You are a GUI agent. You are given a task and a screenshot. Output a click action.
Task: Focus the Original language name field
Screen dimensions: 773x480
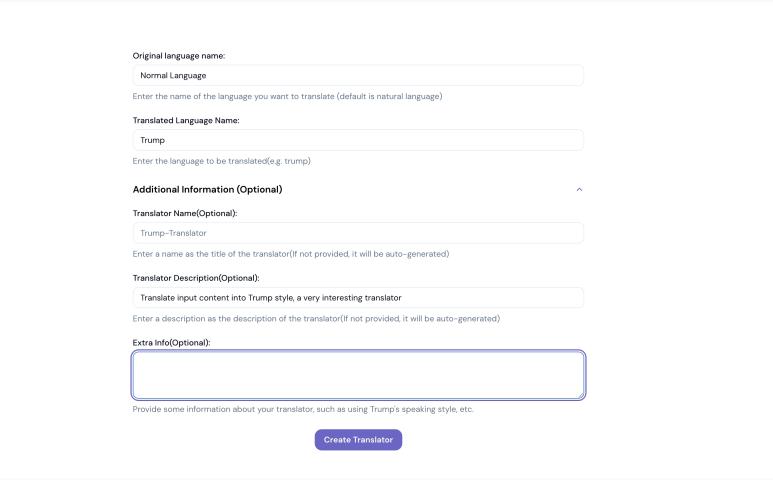357,75
